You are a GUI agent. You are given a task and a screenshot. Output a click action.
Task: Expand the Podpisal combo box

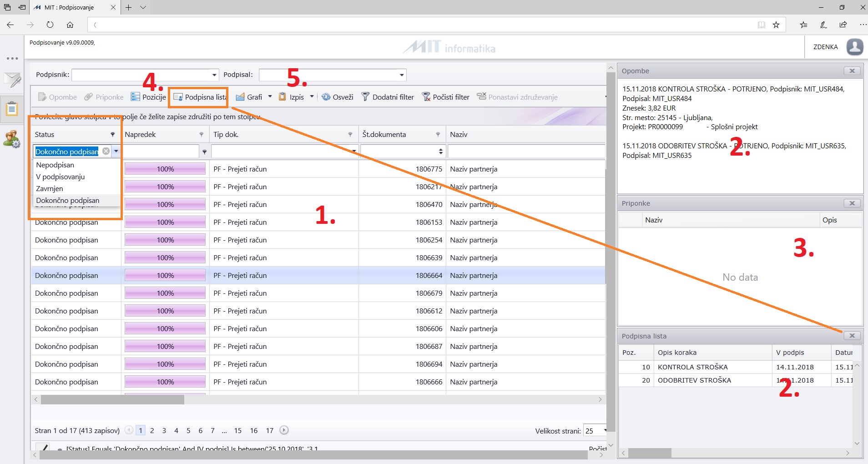[401, 75]
